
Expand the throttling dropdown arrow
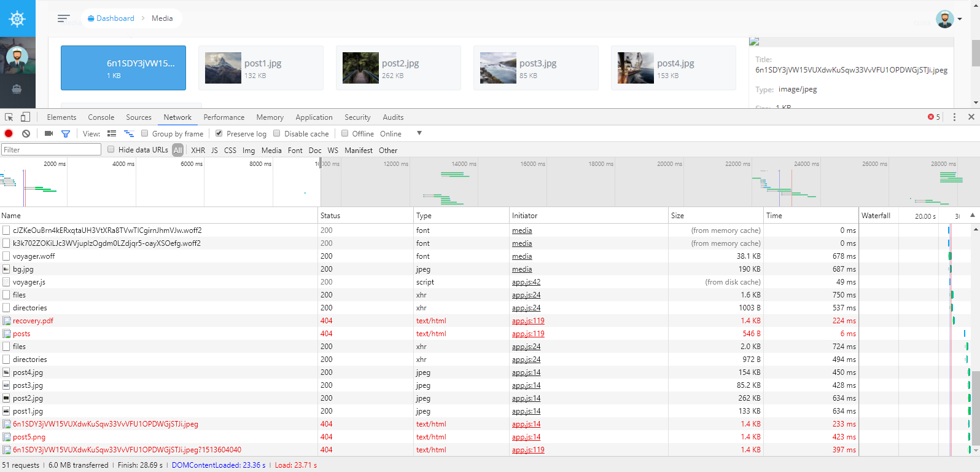(419, 133)
